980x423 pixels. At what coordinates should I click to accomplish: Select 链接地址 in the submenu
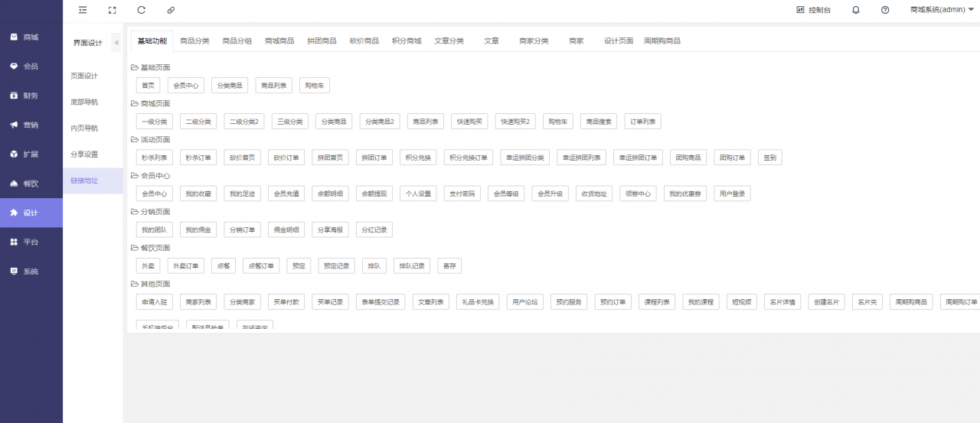pyautogui.click(x=93, y=181)
